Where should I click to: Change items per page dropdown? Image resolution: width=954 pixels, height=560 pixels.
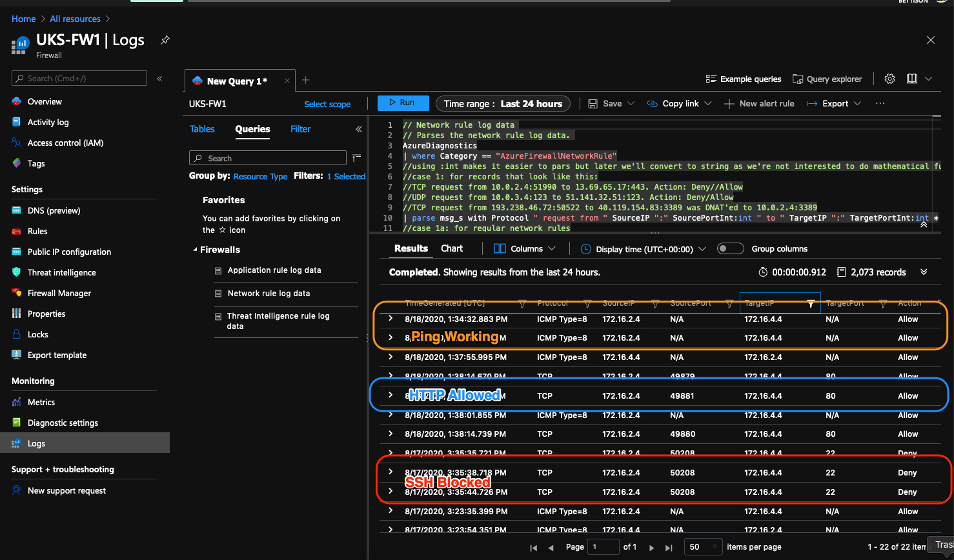703,546
